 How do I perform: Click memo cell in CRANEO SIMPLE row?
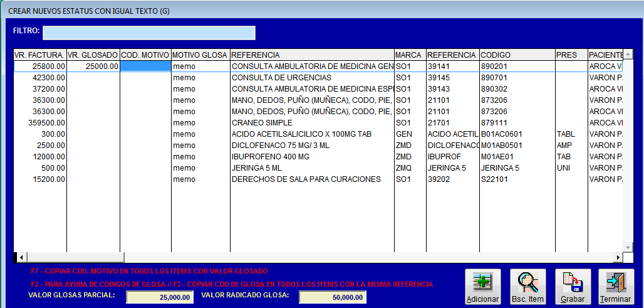[200, 123]
